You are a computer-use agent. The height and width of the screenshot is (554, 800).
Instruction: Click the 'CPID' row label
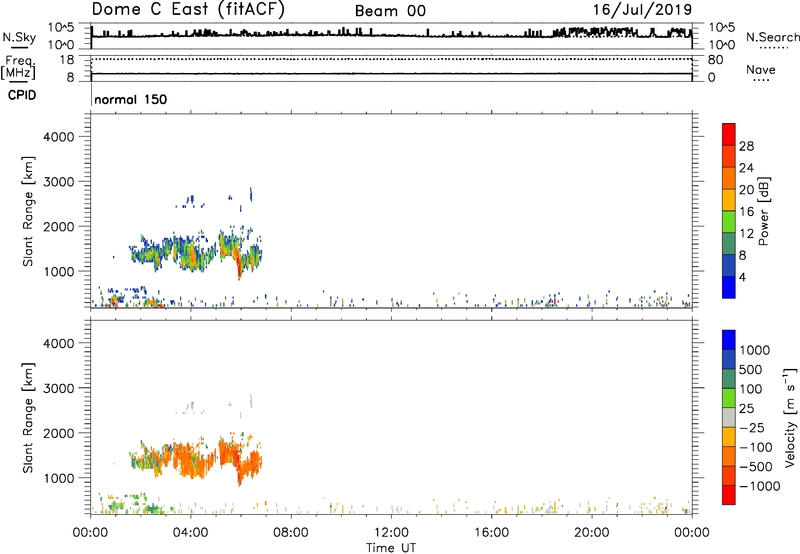[22, 95]
